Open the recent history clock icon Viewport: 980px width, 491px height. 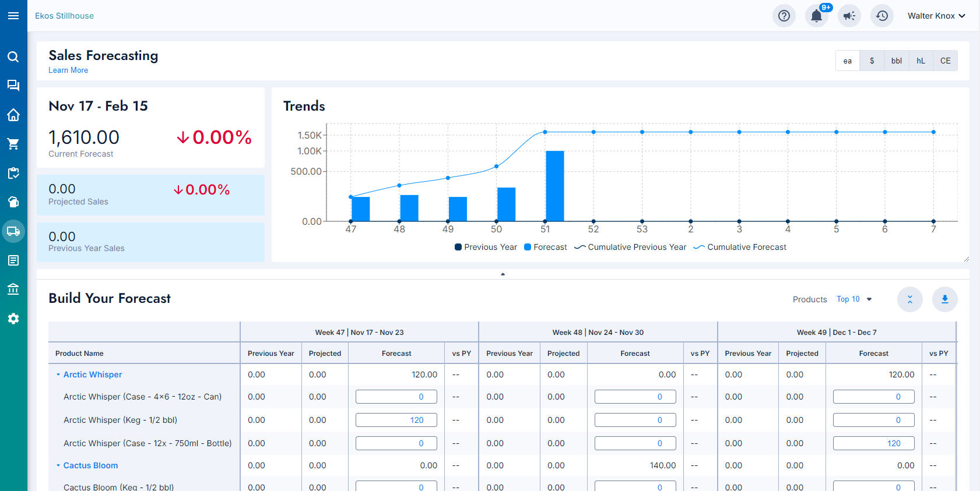point(882,16)
